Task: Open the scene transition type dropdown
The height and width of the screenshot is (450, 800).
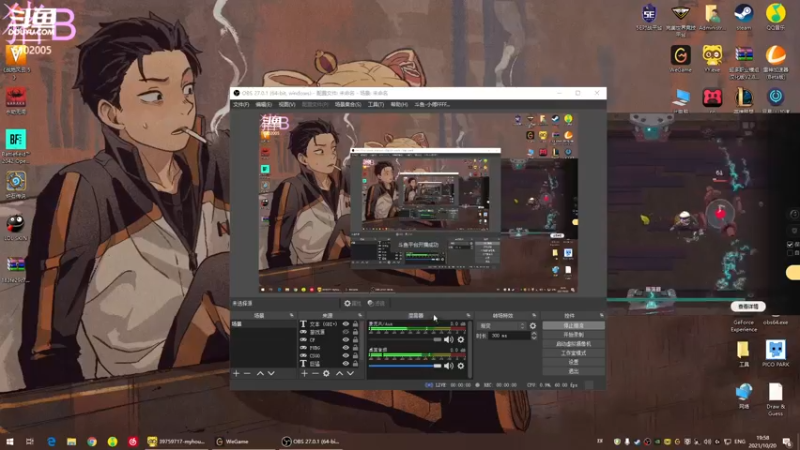Action: 502,326
